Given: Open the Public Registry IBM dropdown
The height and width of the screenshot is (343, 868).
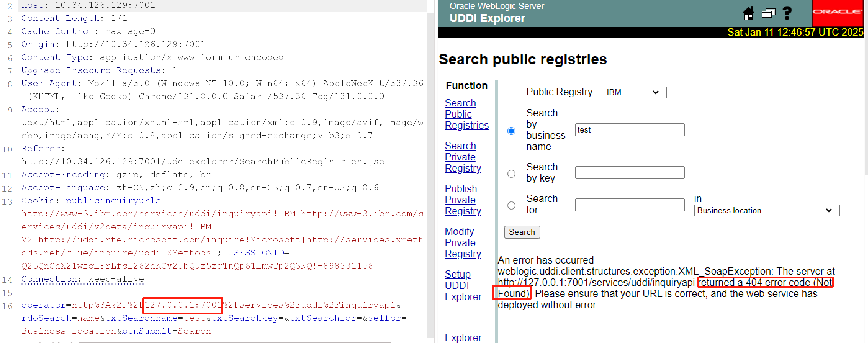Looking at the screenshot, I should [x=635, y=92].
